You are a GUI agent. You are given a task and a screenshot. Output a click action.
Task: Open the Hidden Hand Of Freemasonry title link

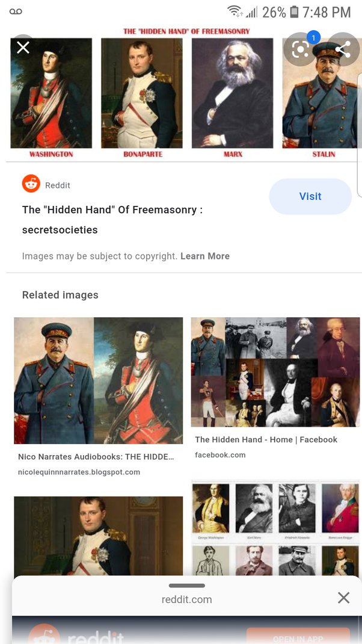[x=112, y=220]
